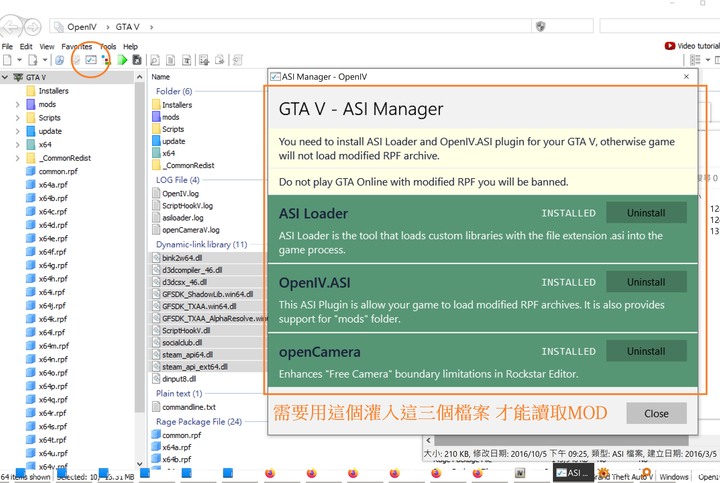This screenshot has height=483, width=720.
Task: Open the Tools menu
Action: point(108,46)
